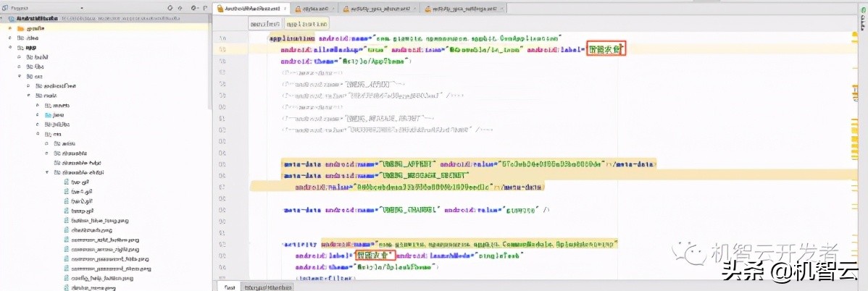Viewport: 868px width, 291px height.
Task: Click the SplashTheme android:theme line
Action: (367, 267)
